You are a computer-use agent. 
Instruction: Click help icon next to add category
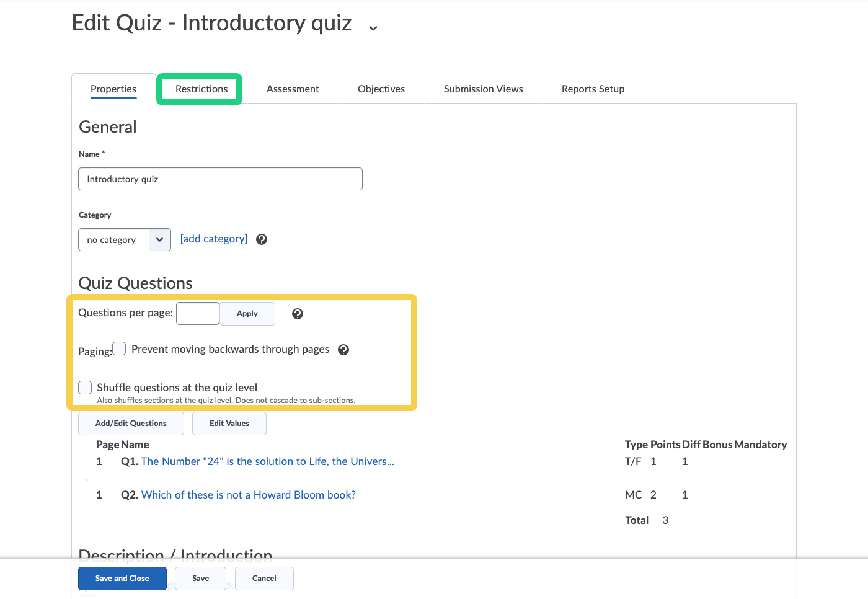point(262,239)
